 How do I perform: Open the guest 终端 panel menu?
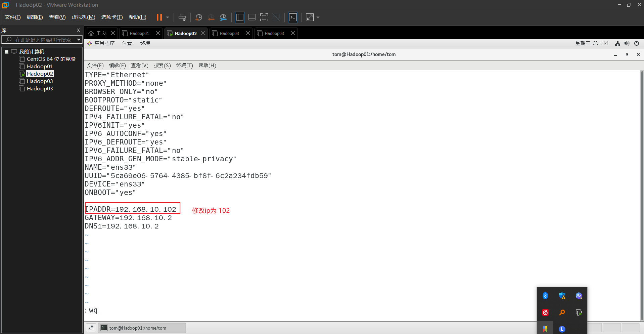click(x=145, y=43)
